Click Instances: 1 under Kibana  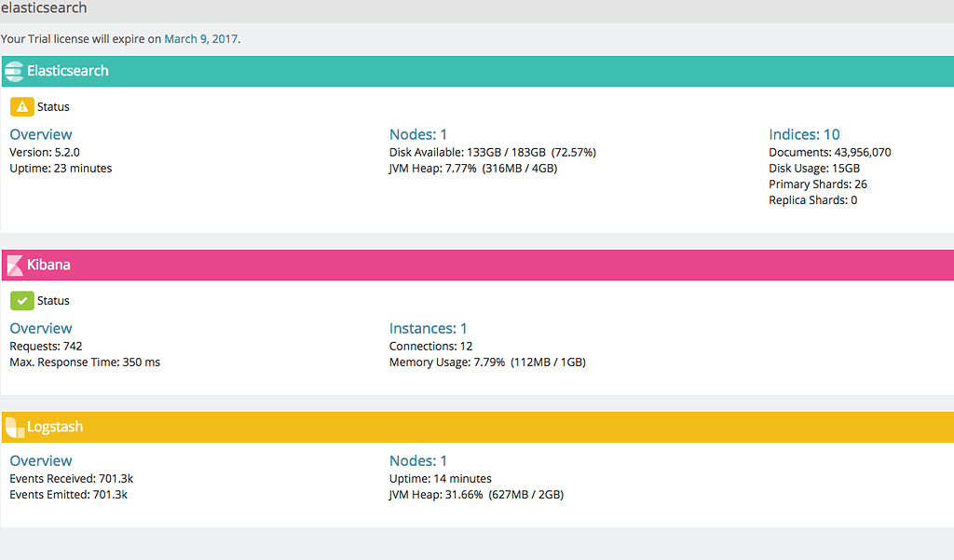428,327
